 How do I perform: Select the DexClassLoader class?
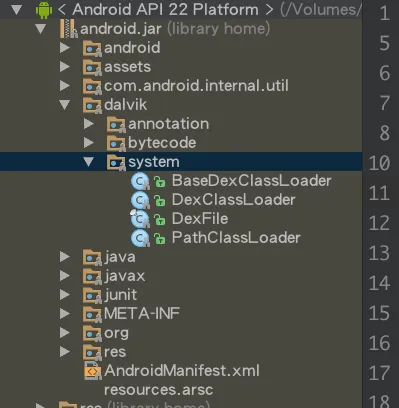(x=234, y=200)
